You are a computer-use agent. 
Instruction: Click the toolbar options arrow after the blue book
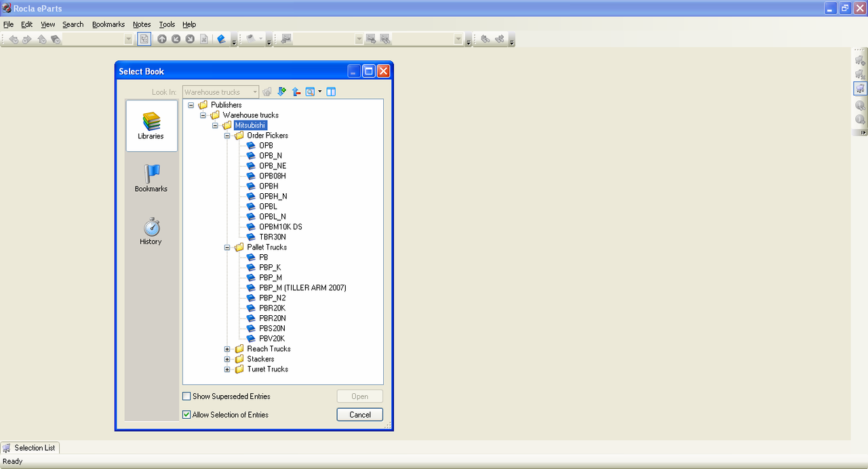coord(234,40)
